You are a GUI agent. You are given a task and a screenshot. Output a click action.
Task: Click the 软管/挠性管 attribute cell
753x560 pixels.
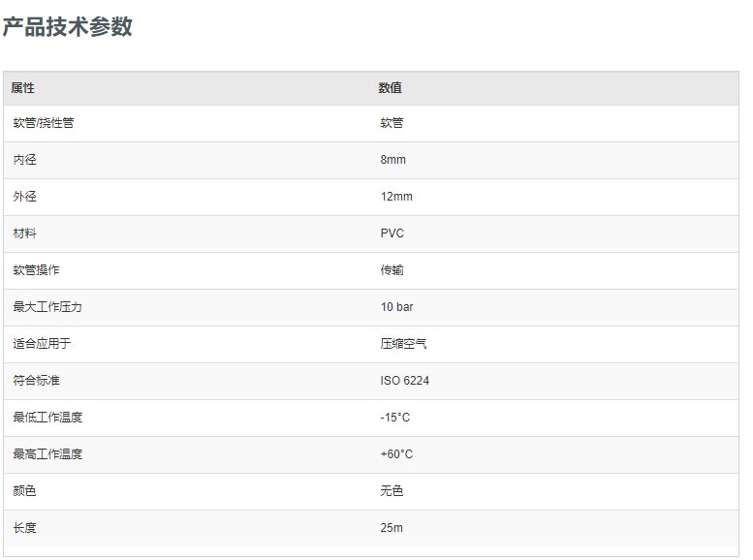coord(44,123)
